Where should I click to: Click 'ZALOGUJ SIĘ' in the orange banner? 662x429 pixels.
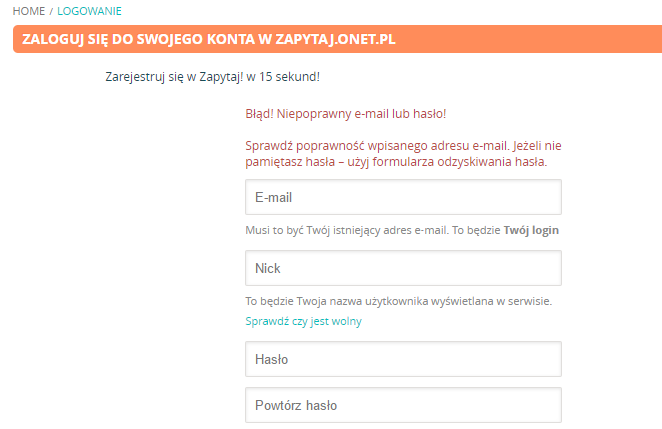(x=64, y=39)
